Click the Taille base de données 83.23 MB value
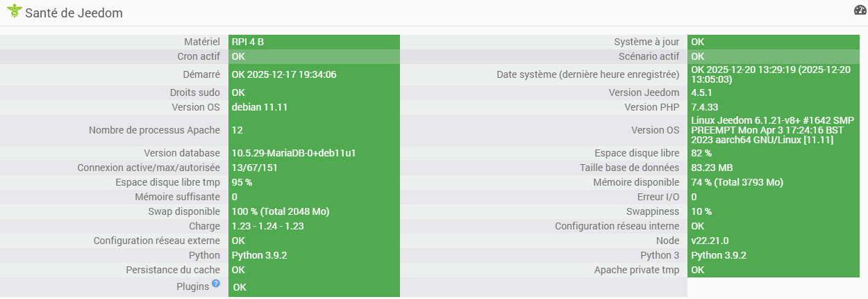 [710, 168]
